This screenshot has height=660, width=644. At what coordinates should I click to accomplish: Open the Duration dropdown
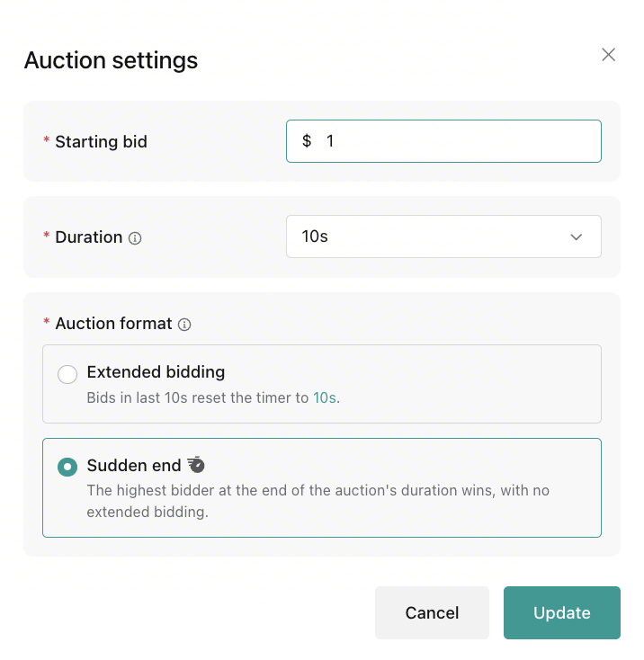click(x=443, y=236)
